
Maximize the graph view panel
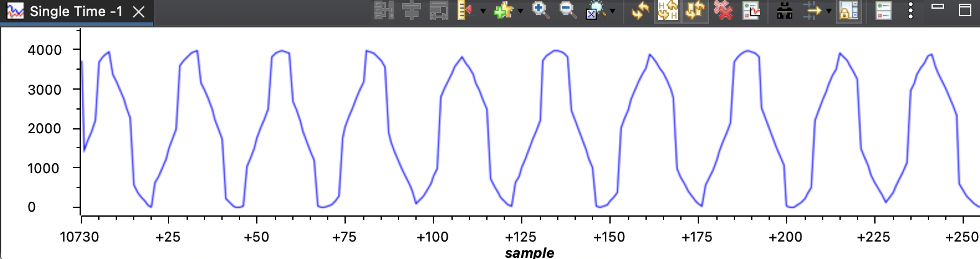pos(965,9)
